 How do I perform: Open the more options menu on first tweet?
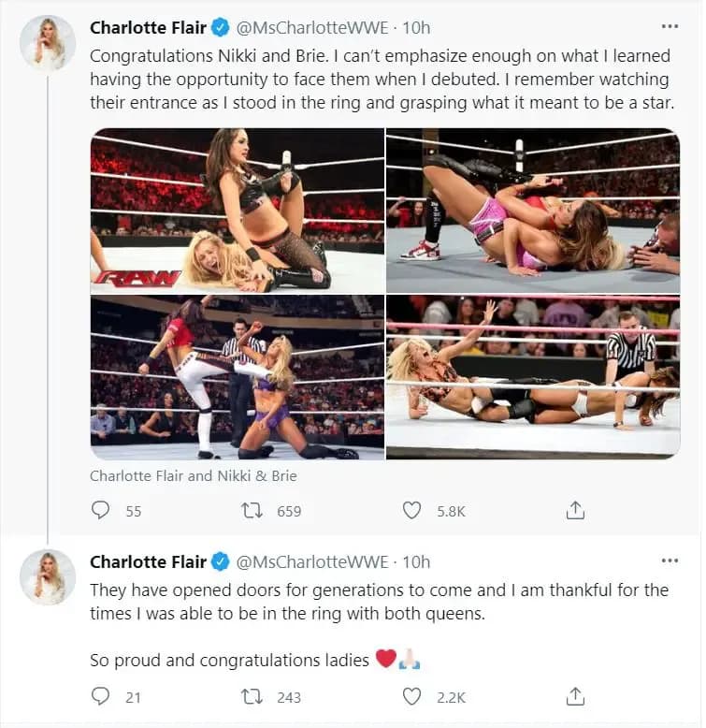pos(670,27)
